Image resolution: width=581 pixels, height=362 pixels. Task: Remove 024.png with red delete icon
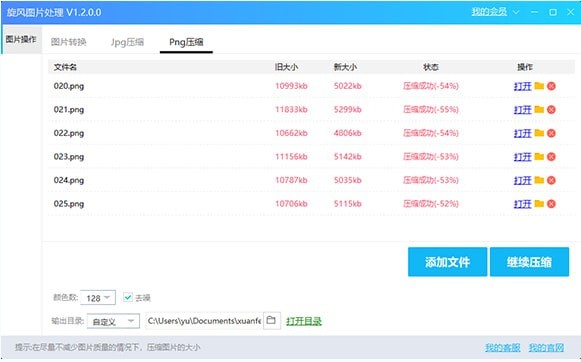[551, 180]
